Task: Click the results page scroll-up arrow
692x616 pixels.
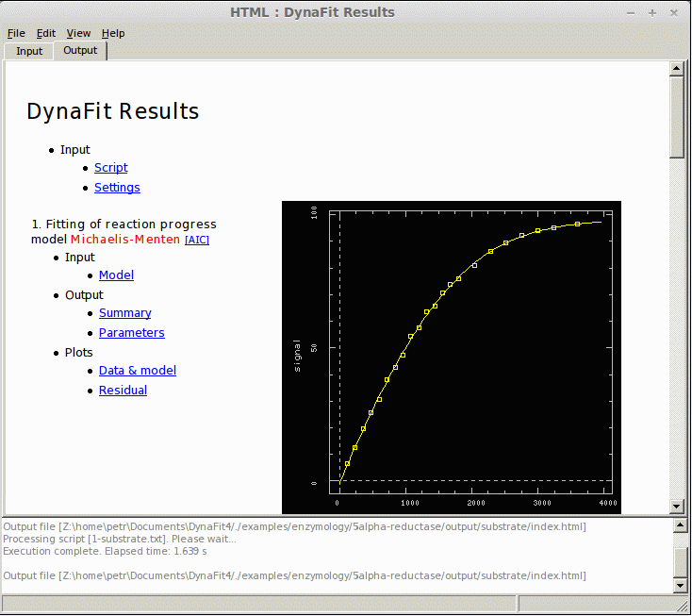Action: click(x=677, y=69)
